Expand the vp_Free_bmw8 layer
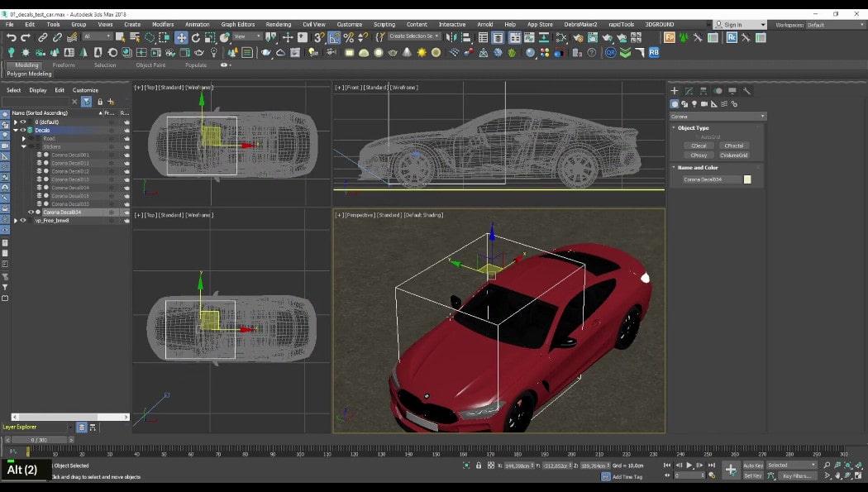Viewport: 868px width, 492px height. pos(16,220)
